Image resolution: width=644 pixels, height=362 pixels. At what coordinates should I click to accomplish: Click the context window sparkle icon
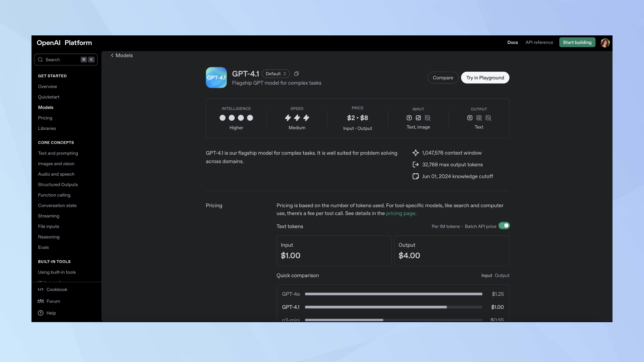tap(415, 153)
